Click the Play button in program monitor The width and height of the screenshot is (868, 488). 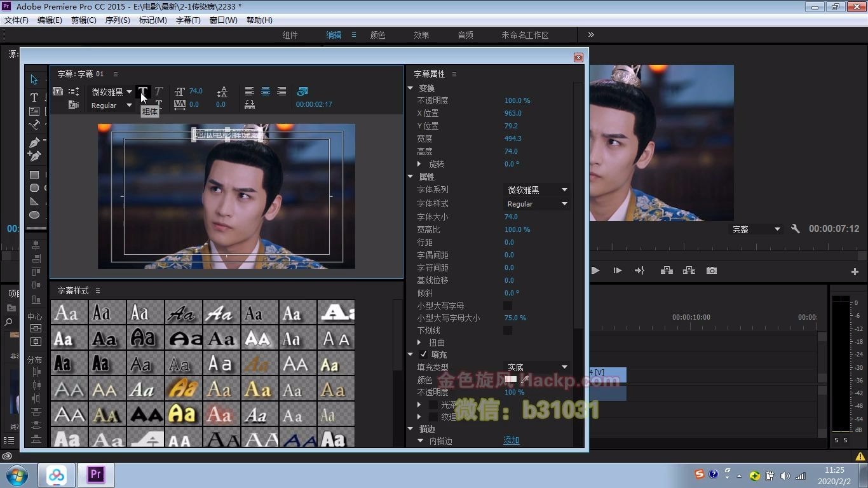(595, 271)
